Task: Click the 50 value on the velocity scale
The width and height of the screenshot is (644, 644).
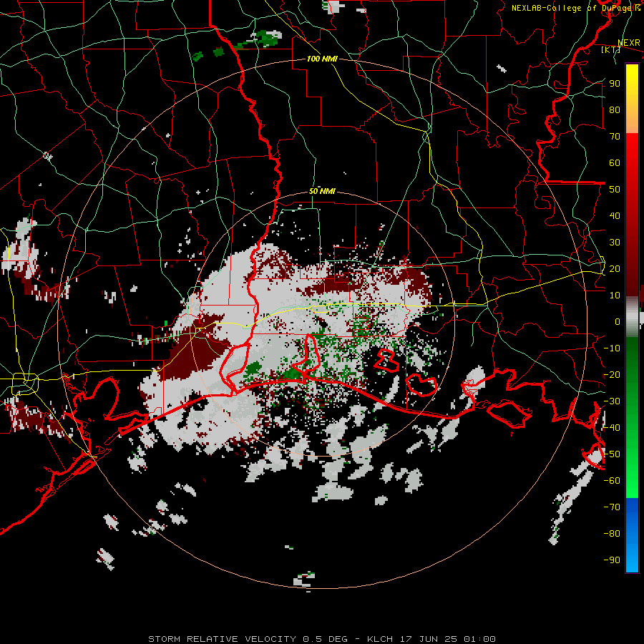Action: tap(615, 190)
